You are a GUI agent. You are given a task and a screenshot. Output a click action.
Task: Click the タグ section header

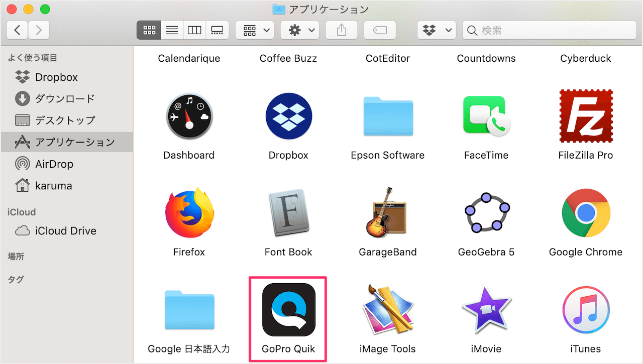pyautogui.click(x=16, y=280)
